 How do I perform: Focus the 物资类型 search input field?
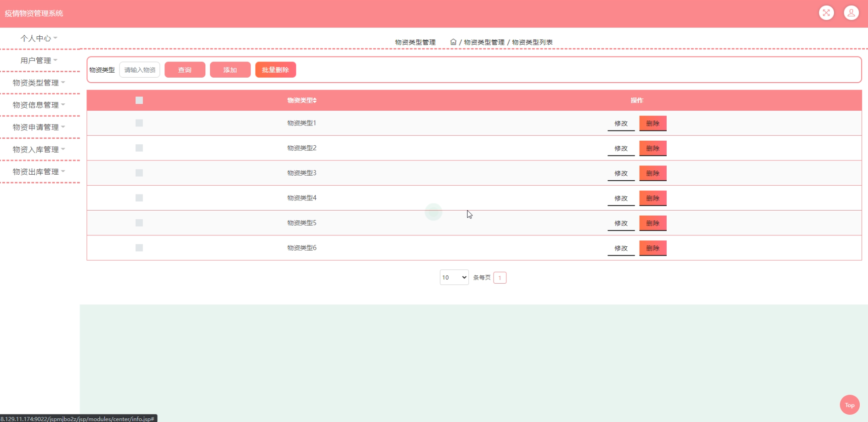click(x=140, y=70)
